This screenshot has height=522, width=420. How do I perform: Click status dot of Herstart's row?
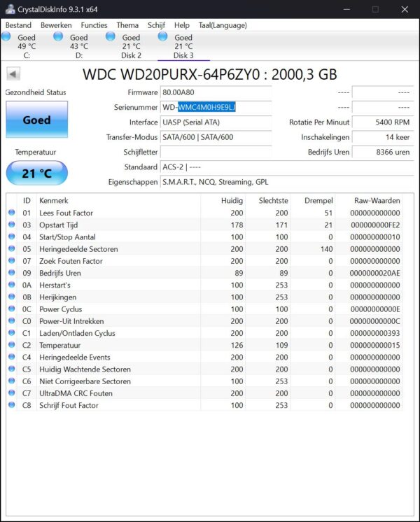[x=12, y=285]
